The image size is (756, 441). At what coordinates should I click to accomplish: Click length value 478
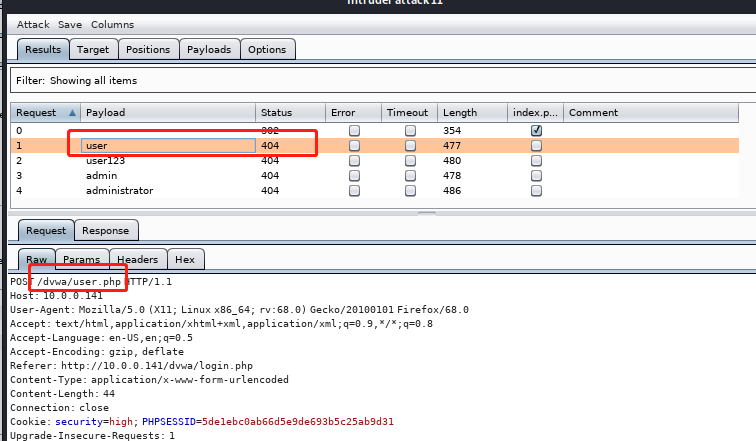coord(452,175)
